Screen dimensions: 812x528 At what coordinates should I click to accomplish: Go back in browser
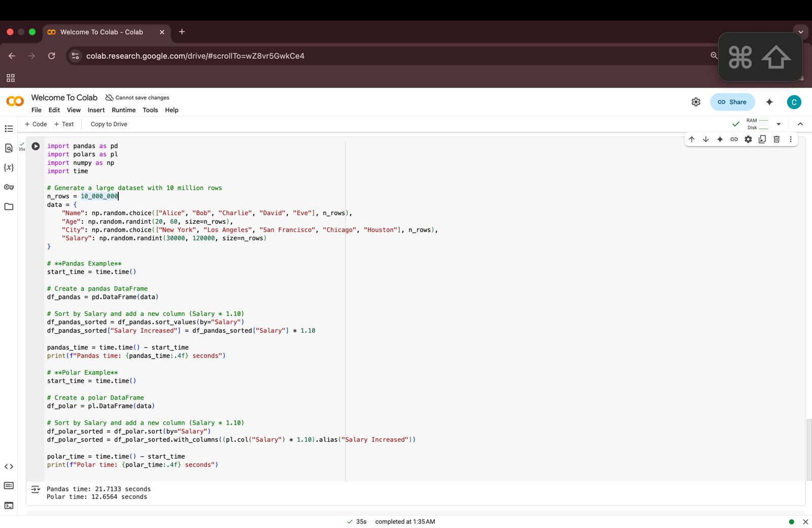[x=12, y=56]
